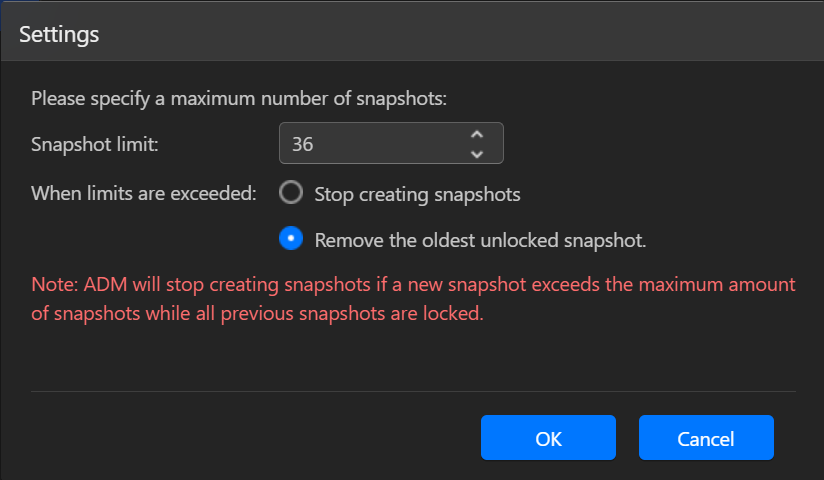Click the "snapshots are locked" note line

pos(258,313)
